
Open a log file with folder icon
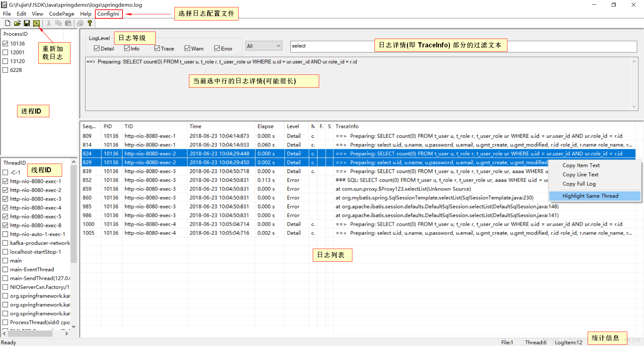pos(17,23)
